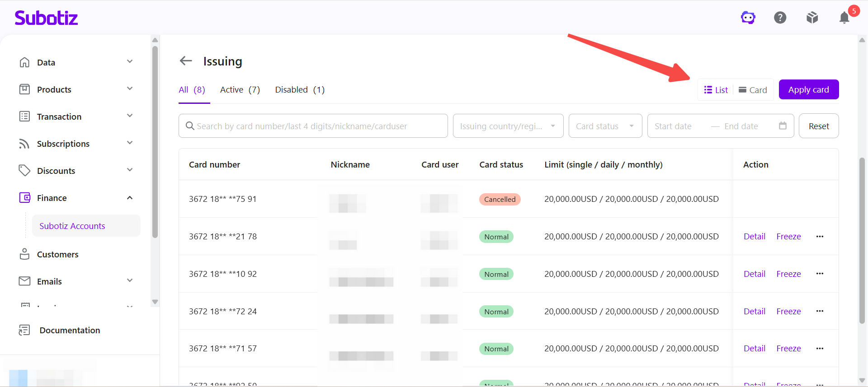Click the Apply card button
This screenshot has width=868, height=387.
[x=809, y=89]
